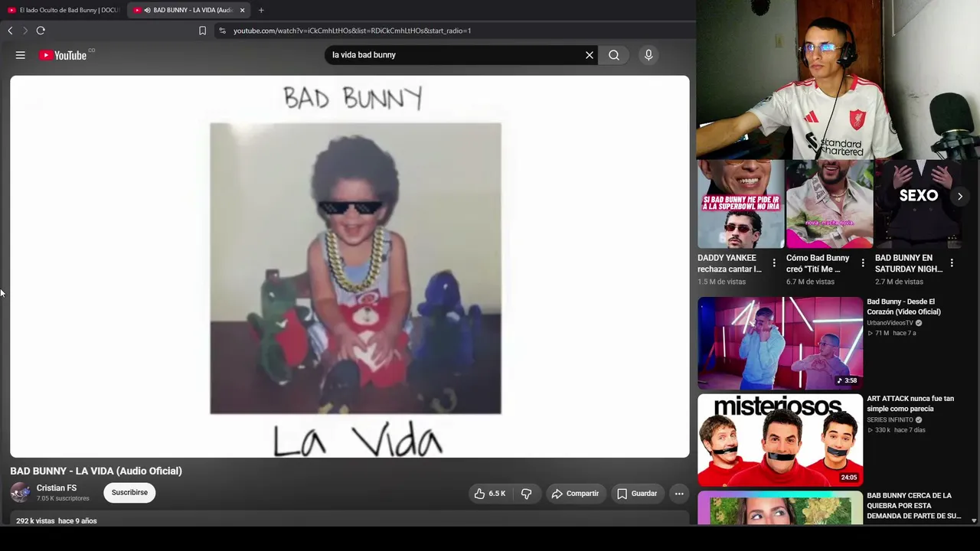Open Bad Bunny - Desde El Corazón thumbnail
The image size is (980, 551).
(x=780, y=344)
